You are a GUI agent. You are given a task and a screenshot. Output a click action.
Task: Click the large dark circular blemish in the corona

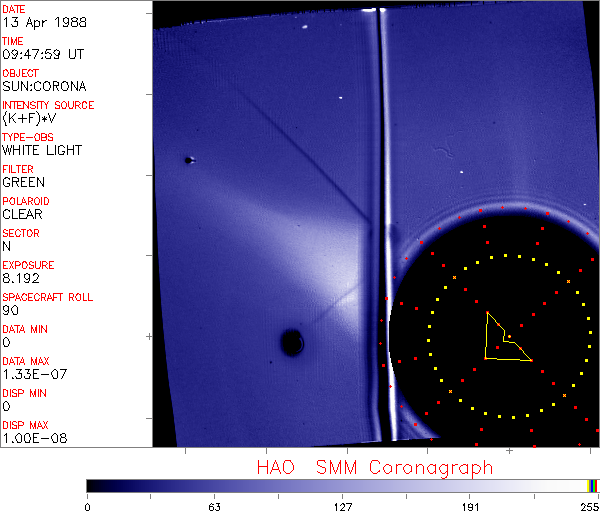click(x=292, y=343)
